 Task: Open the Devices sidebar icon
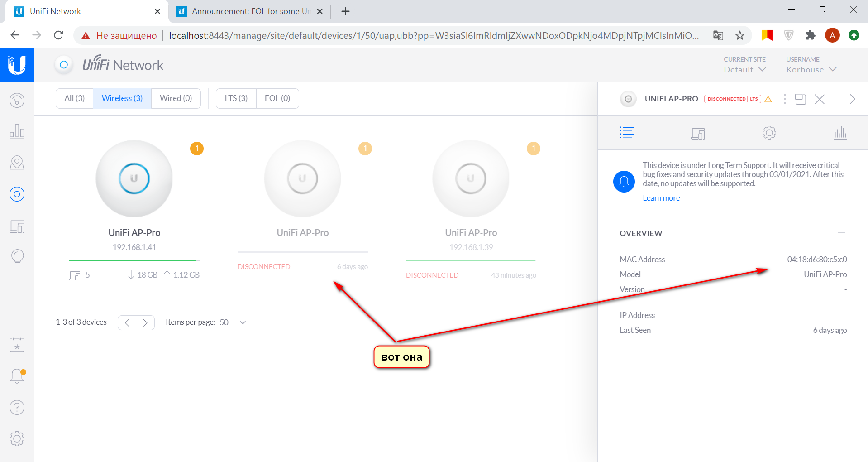tap(17, 194)
